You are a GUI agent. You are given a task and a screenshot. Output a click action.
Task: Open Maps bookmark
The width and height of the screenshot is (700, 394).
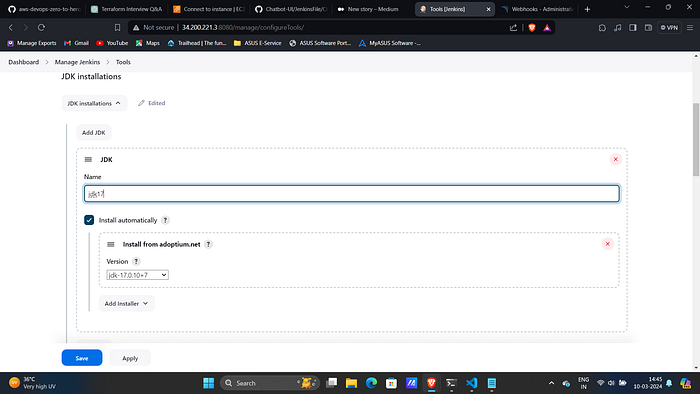[x=148, y=43]
